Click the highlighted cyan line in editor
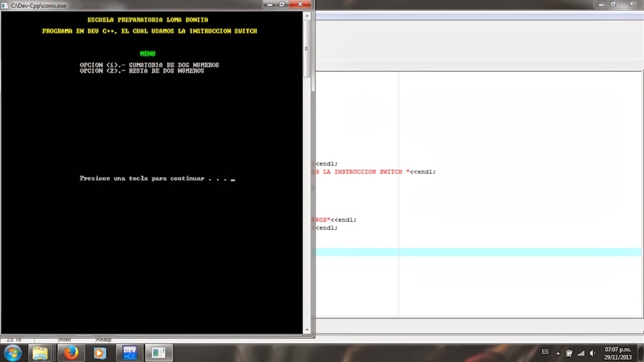This screenshot has width=644, height=362. [479, 252]
